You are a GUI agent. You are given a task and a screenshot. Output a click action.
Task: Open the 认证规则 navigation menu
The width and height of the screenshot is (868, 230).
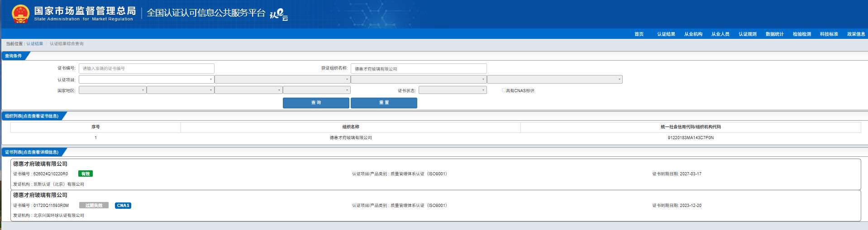pyautogui.click(x=748, y=34)
